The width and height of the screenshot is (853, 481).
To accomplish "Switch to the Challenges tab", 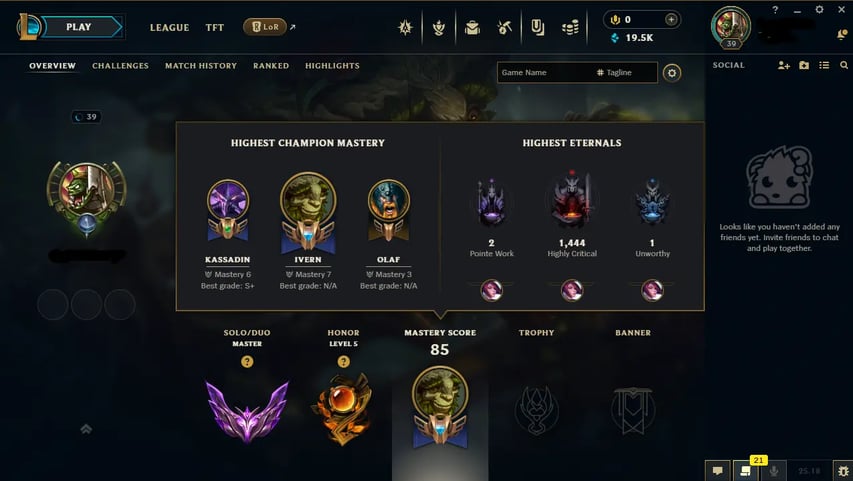I will point(120,66).
